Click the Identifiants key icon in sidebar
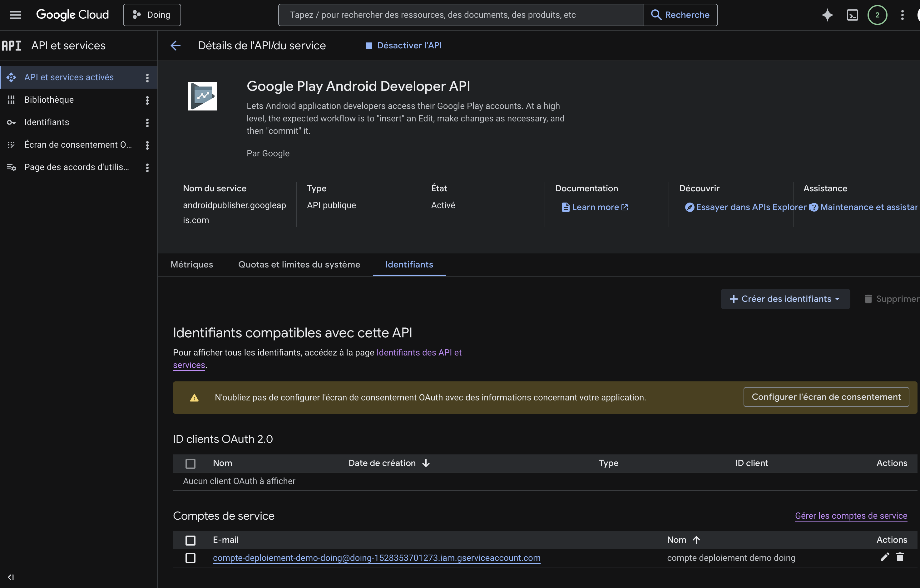This screenshot has width=920, height=588. [11, 122]
